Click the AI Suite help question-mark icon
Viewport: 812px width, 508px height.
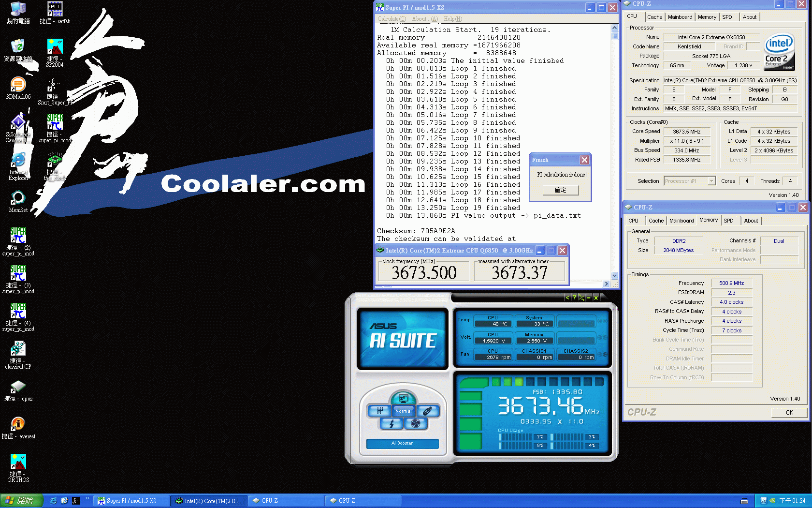pos(574,298)
